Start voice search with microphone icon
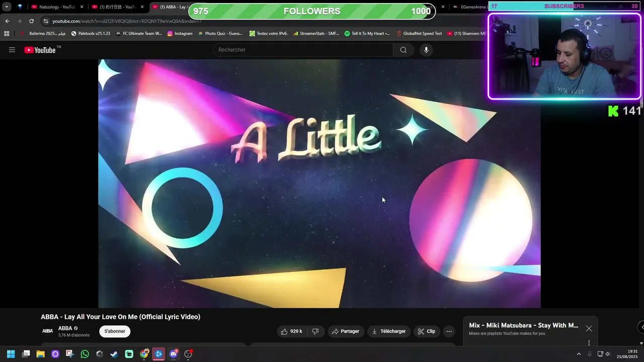 click(x=426, y=50)
